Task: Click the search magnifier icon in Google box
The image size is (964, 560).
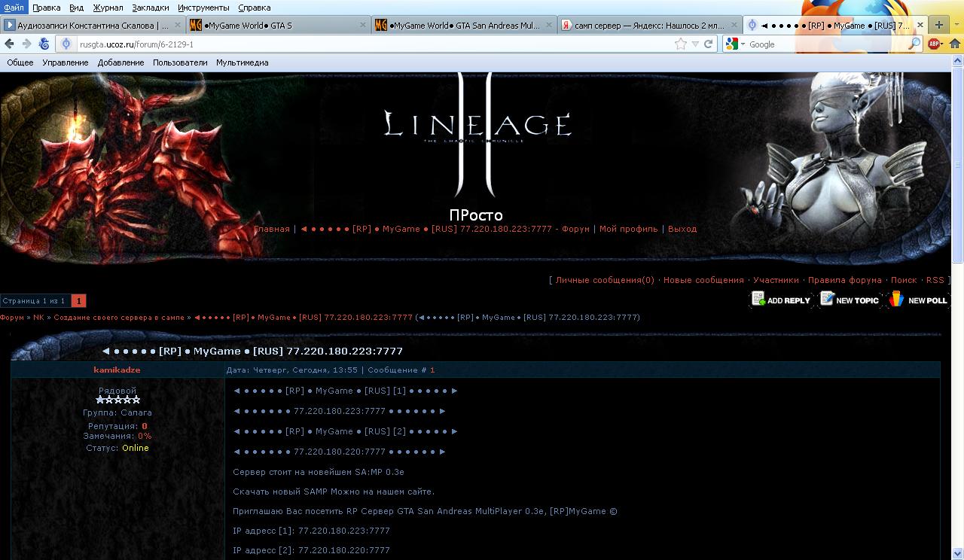Action: click(914, 44)
